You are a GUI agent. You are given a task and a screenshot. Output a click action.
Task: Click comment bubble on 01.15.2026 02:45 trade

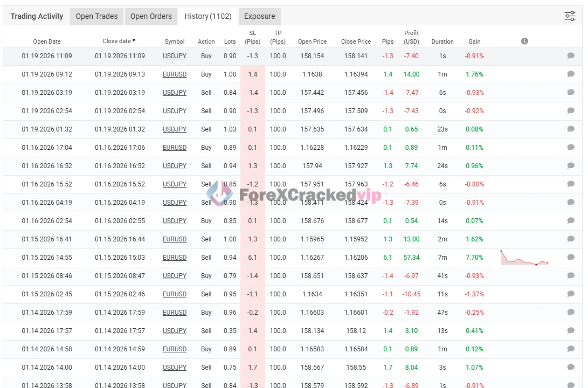point(571,294)
